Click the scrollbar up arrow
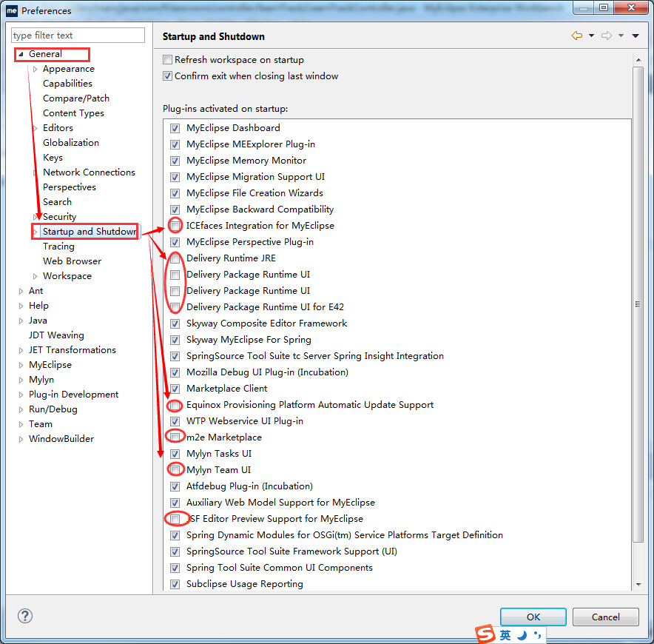Screen dimensions: 654x644 (x=638, y=60)
